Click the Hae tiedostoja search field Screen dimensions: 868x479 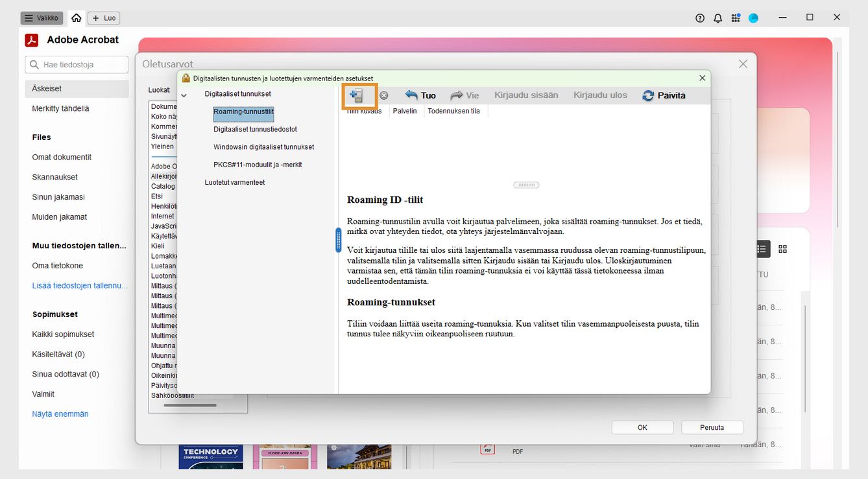pyautogui.click(x=77, y=64)
